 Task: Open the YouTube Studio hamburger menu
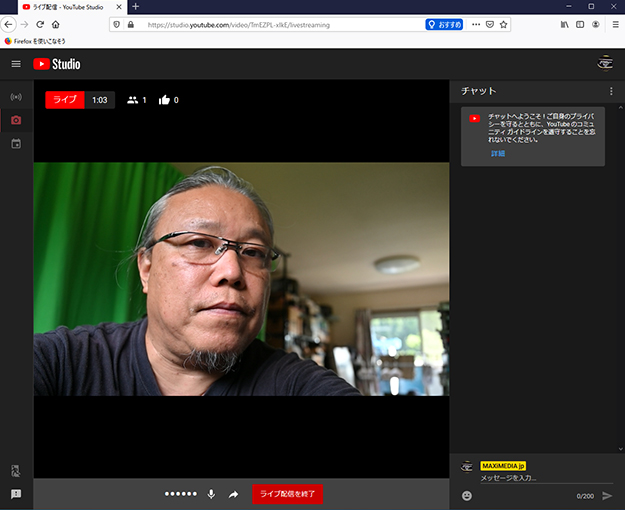(x=16, y=64)
